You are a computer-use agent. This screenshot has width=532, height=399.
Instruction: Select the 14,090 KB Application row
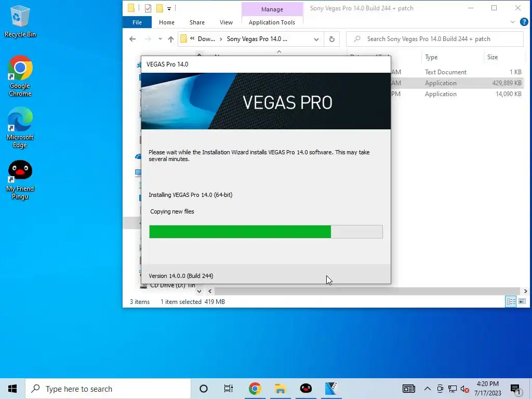(x=457, y=94)
